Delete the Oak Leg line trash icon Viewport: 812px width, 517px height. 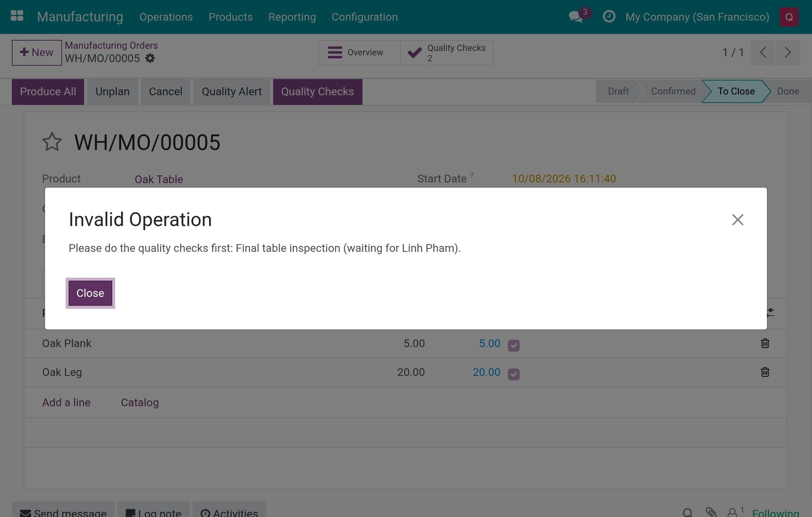coord(765,372)
